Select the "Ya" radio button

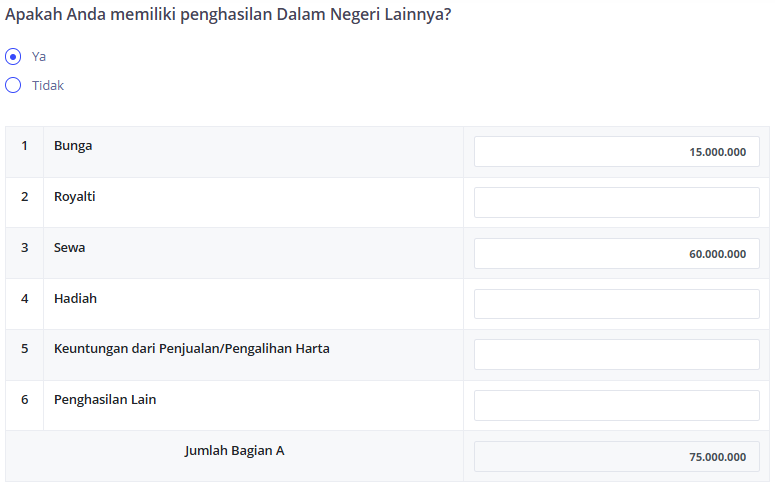pyautogui.click(x=13, y=57)
